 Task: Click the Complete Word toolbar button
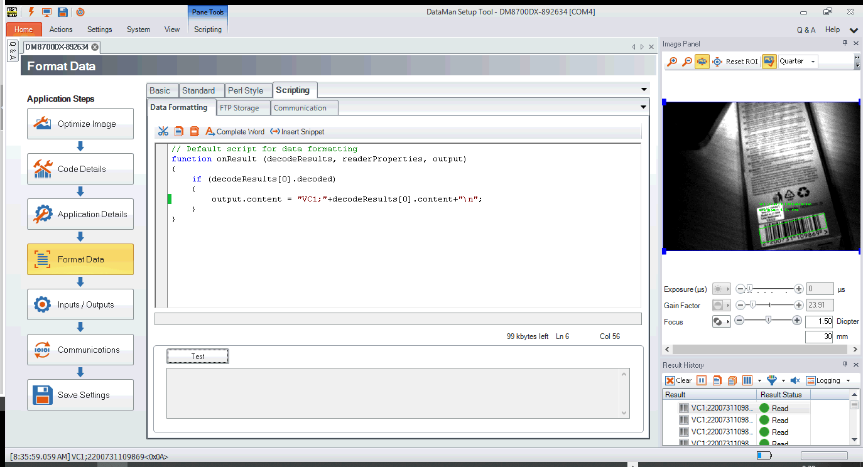[235, 132]
